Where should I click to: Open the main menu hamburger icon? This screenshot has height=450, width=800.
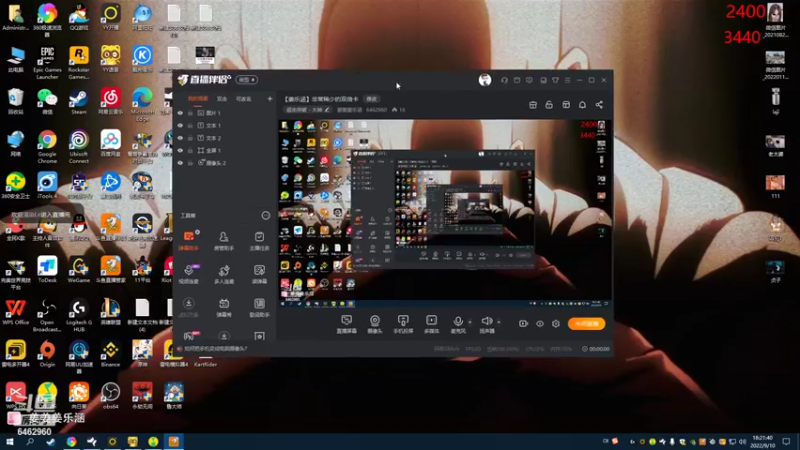567,80
